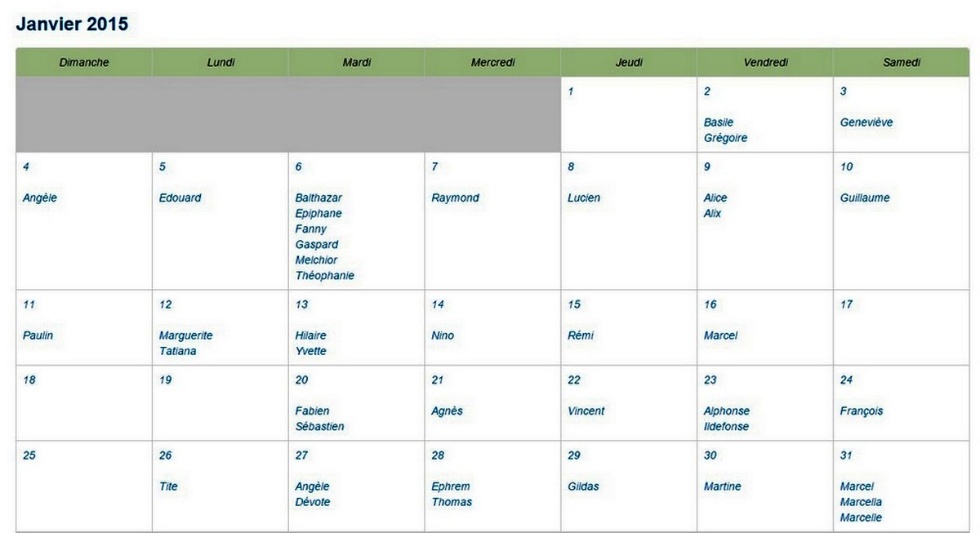Open the Geneviève name on day 3
The width and height of the screenshot is (980, 533).
click(x=866, y=122)
